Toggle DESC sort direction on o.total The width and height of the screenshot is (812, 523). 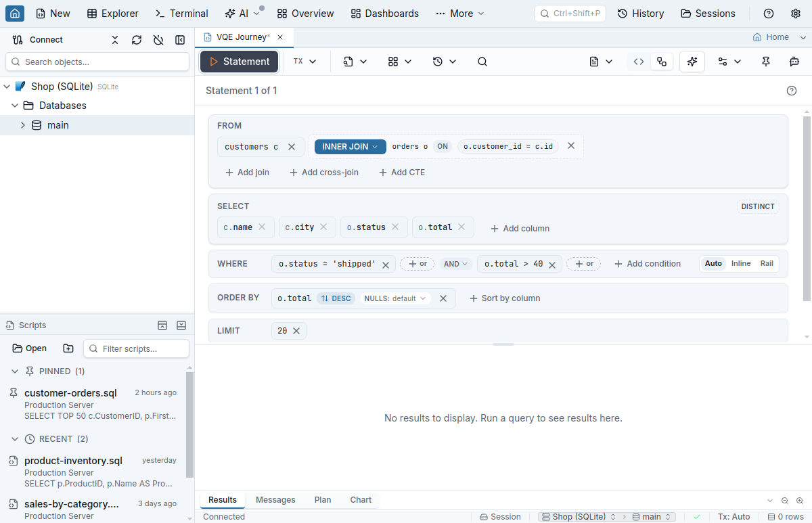click(336, 298)
